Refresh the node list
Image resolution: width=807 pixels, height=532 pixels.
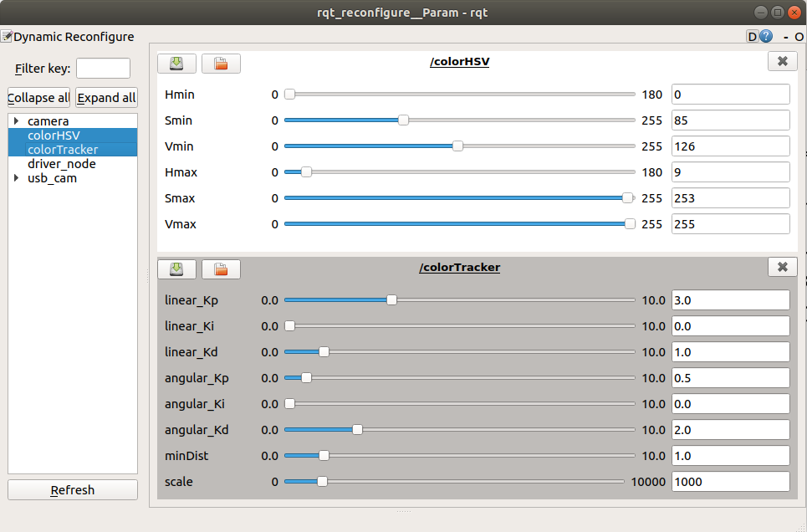pyautogui.click(x=73, y=490)
